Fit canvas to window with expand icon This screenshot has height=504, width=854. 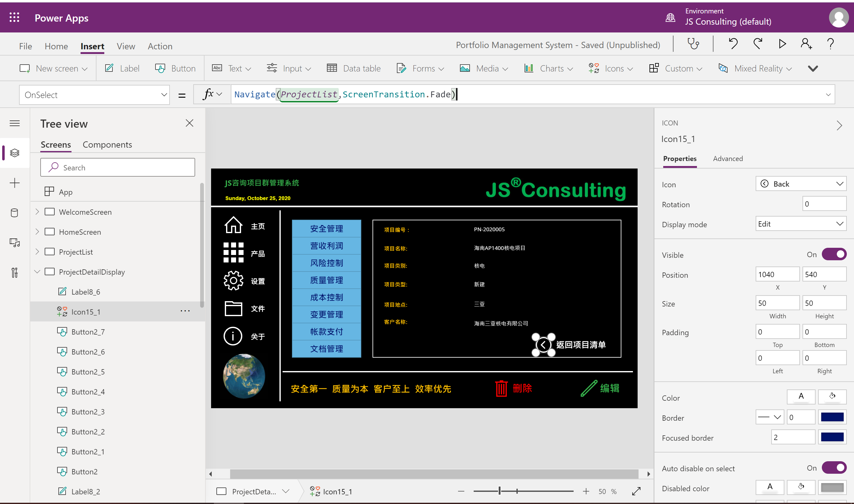(636, 491)
